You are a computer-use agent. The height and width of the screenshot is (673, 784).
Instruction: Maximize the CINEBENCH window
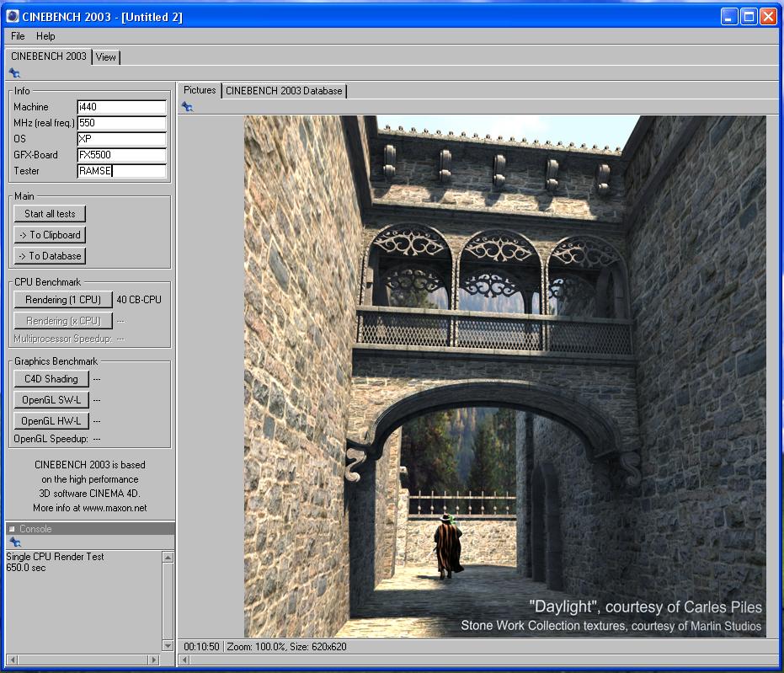click(x=749, y=17)
